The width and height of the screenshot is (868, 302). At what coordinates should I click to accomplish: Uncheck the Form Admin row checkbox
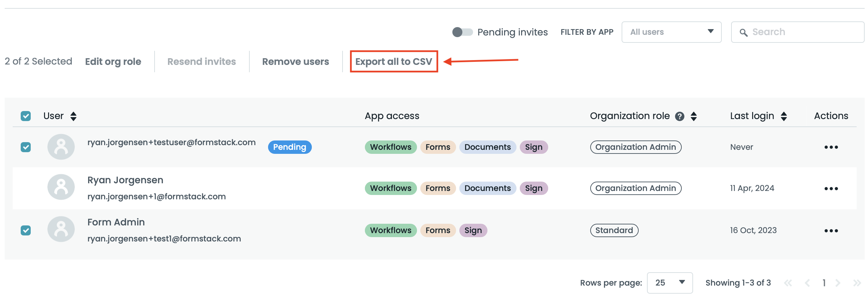26,230
